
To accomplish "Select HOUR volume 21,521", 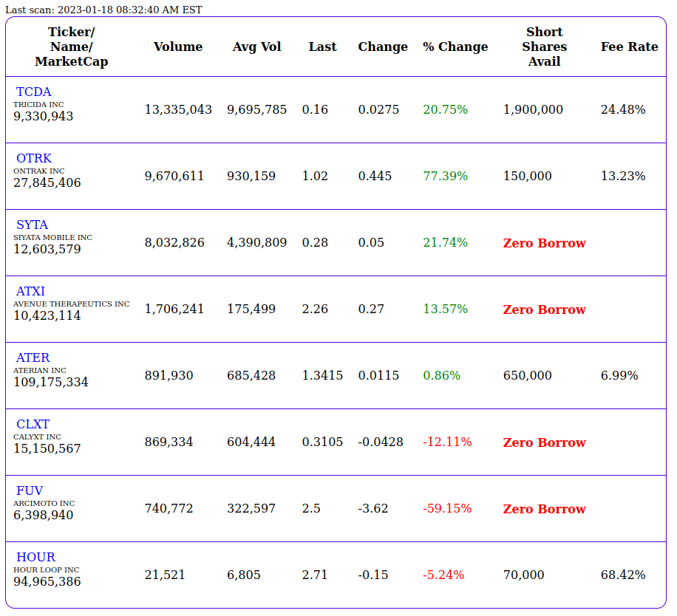I will click(x=165, y=575).
